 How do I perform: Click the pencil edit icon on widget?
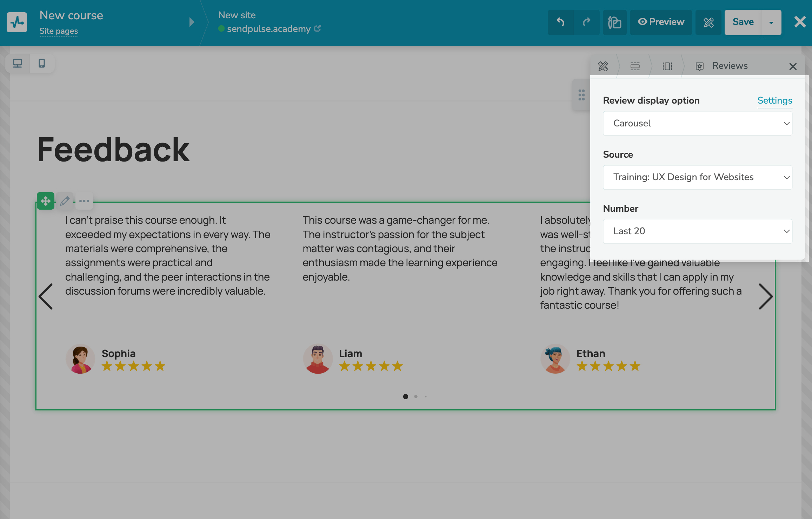[65, 201]
